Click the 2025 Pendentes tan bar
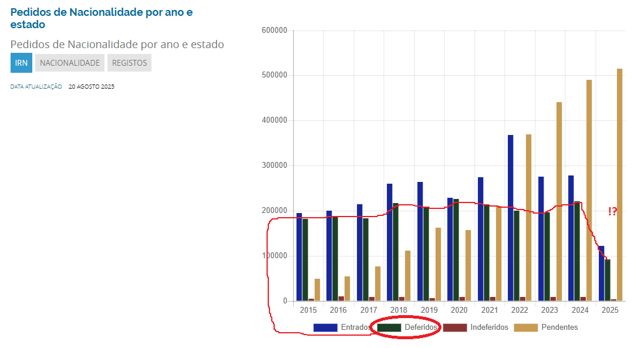This screenshot has height=348, width=644. [x=620, y=185]
